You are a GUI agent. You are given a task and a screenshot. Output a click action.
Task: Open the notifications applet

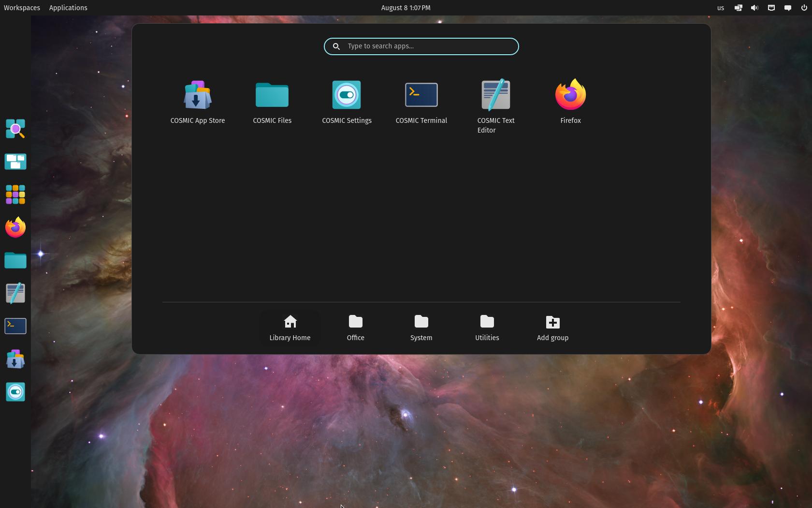(788, 8)
